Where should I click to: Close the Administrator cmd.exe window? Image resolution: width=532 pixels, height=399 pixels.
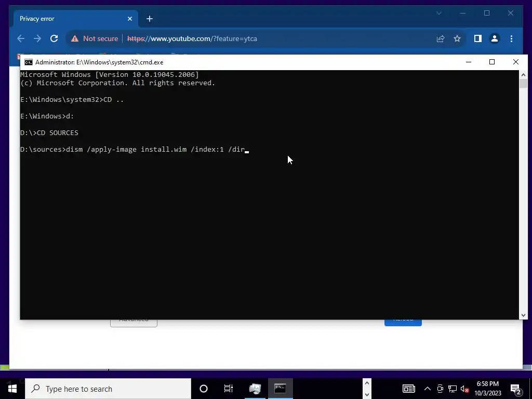(516, 62)
